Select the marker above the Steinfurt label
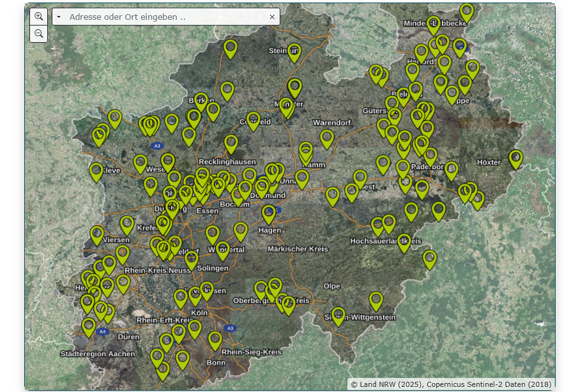This screenshot has height=392, width=585. pos(294,51)
